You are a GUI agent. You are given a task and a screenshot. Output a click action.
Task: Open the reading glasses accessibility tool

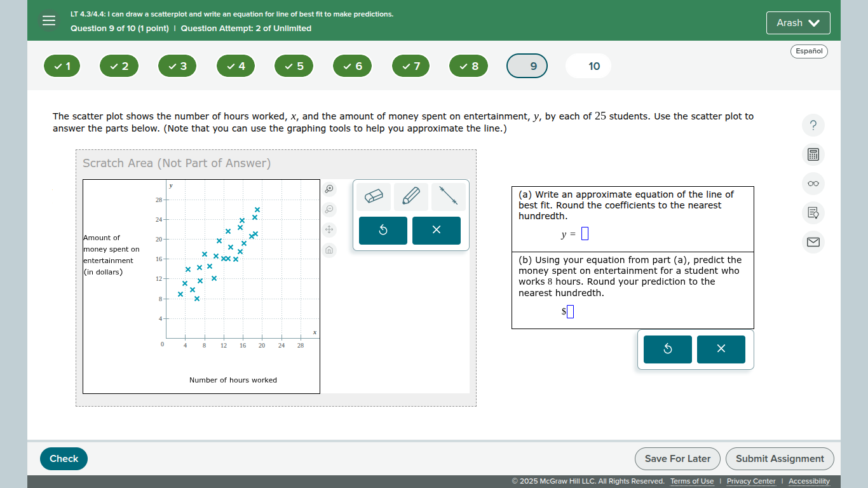coord(813,183)
